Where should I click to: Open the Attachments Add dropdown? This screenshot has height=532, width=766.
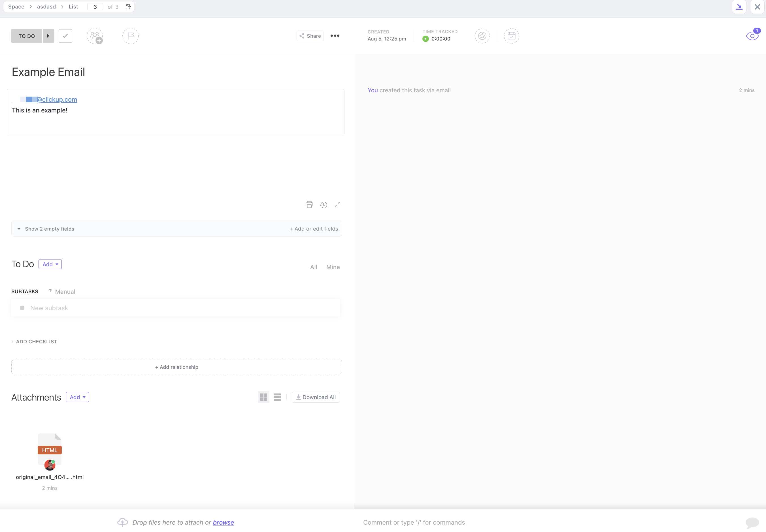pyautogui.click(x=77, y=397)
